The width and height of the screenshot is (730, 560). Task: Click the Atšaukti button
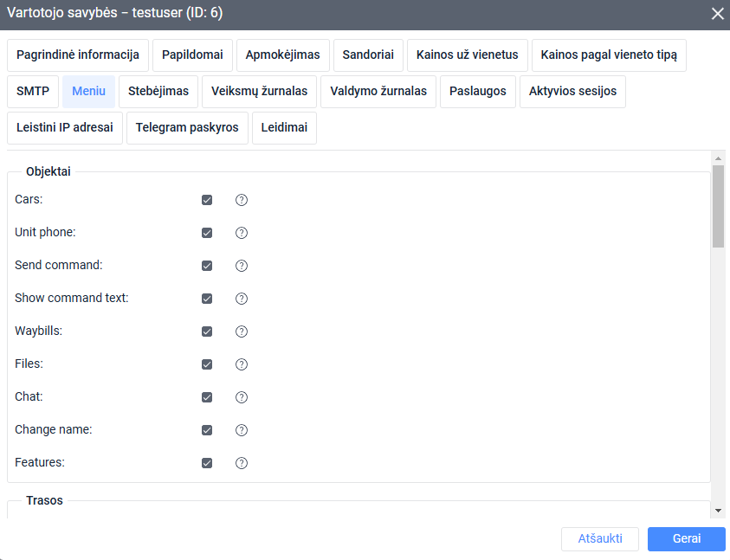point(600,538)
